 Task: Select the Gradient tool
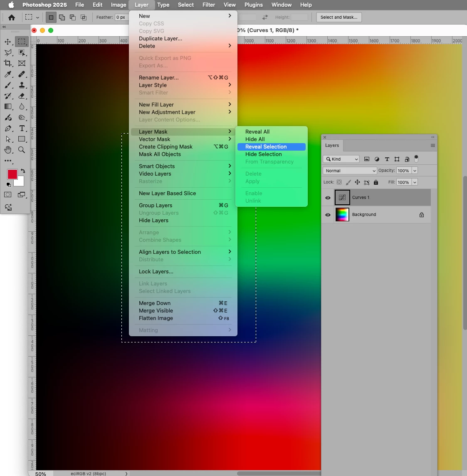pos(8,107)
